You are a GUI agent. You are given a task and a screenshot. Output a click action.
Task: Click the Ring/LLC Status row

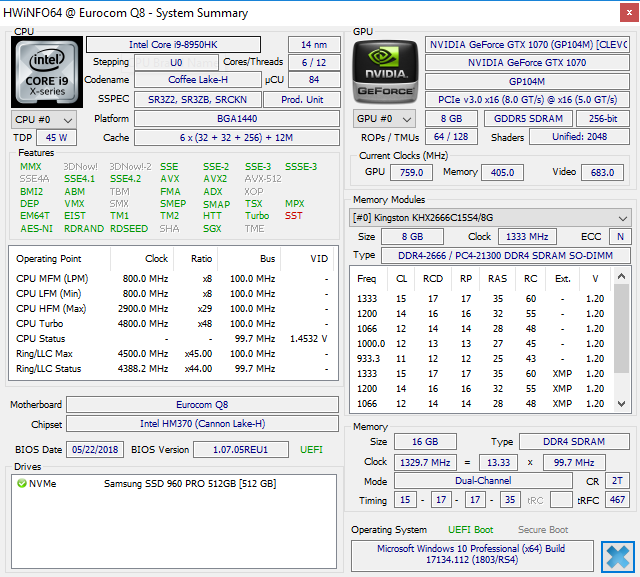[x=173, y=368]
